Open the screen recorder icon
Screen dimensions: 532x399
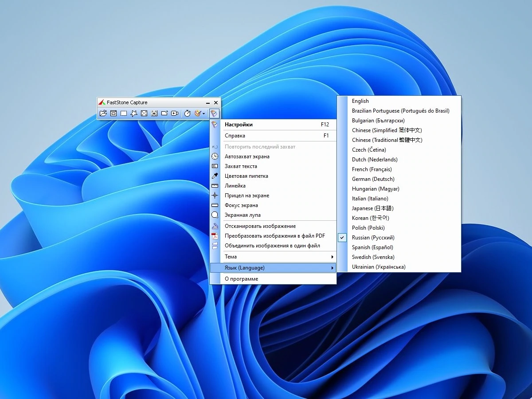pos(175,113)
